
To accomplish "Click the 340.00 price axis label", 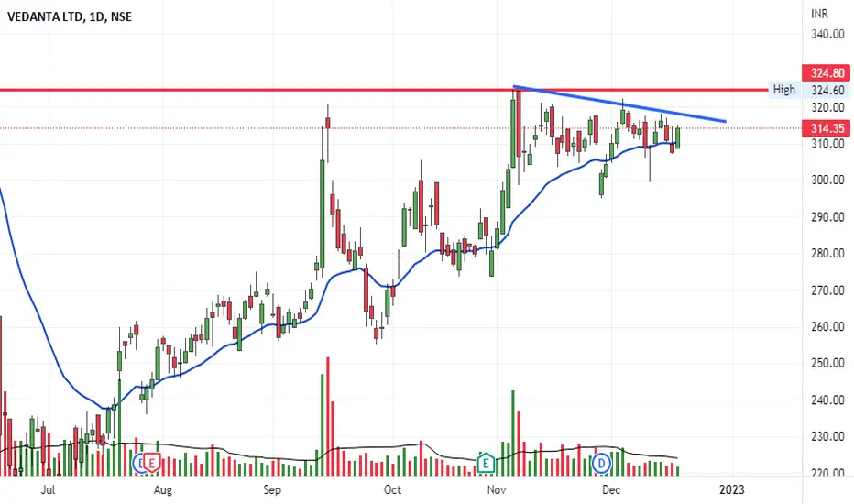I will tap(827, 34).
